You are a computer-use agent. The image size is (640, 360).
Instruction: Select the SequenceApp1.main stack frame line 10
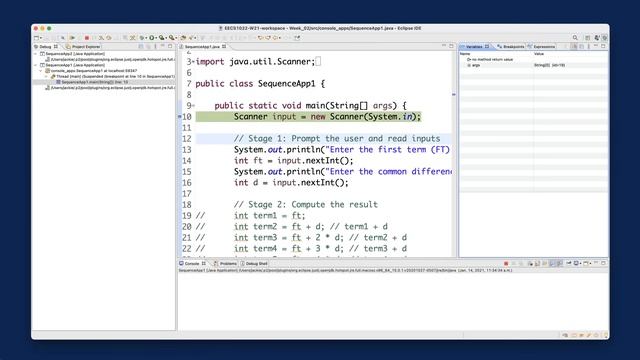click(95, 82)
